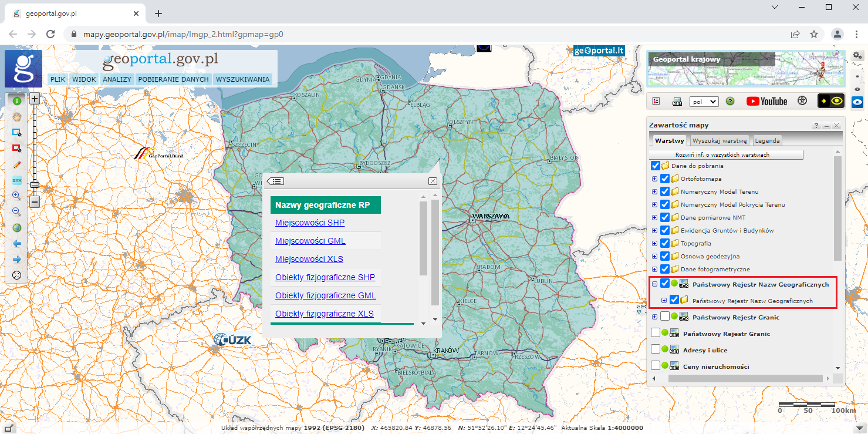Toggle the high-contrast yellow eye mode
This screenshot has height=434, width=868.
coord(831,101)
